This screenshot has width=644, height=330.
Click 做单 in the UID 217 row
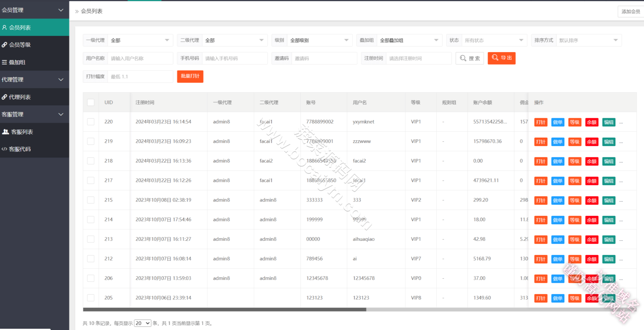click(x=558, y=181)
